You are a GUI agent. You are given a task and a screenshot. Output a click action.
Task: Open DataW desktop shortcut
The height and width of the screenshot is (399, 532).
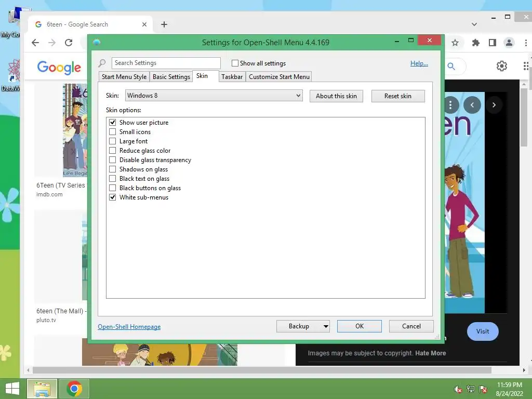coord(11,75)
